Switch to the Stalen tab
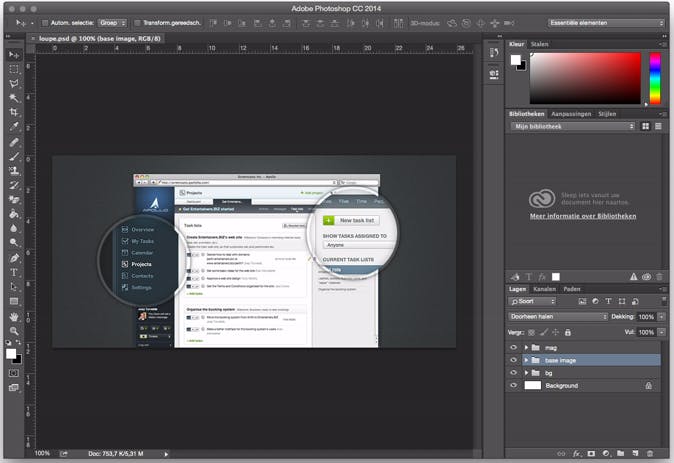The height and width of the screenshot is (463, 674). 540,44
